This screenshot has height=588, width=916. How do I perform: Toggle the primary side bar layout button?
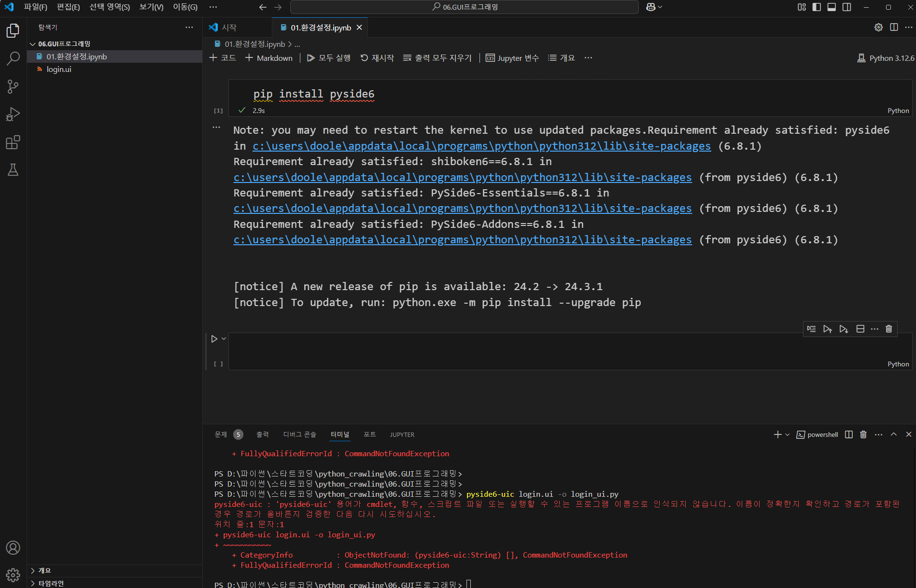[x=817, y=7]
